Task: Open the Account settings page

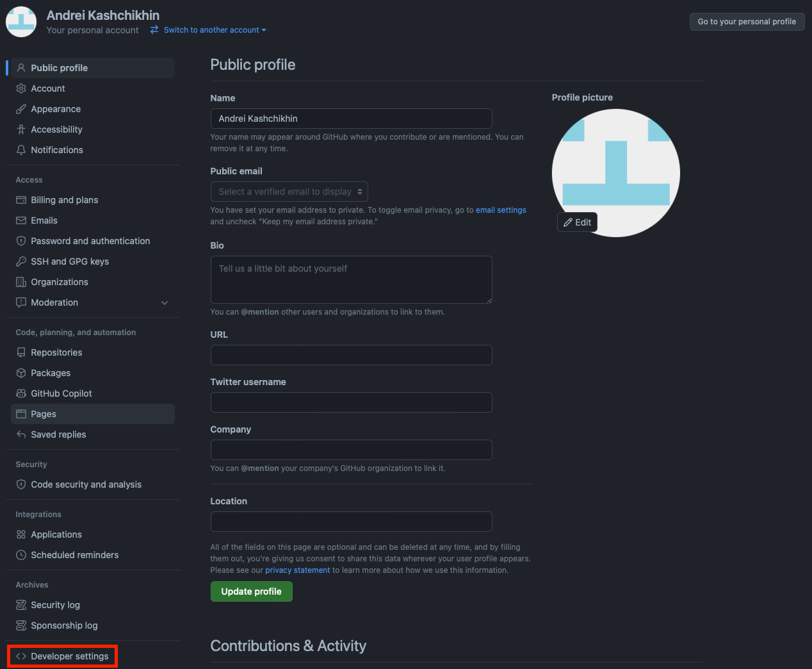Action: (x=93, y=88)
